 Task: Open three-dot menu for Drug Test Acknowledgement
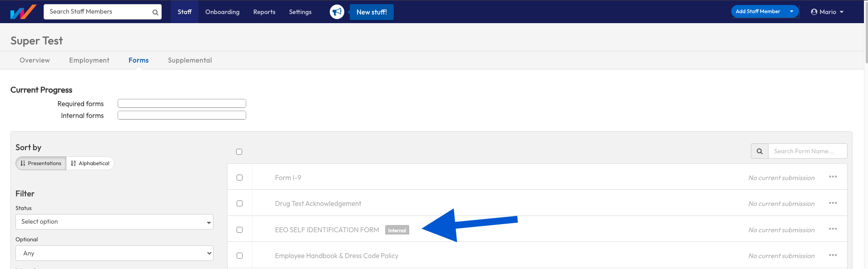click(833, 203)
